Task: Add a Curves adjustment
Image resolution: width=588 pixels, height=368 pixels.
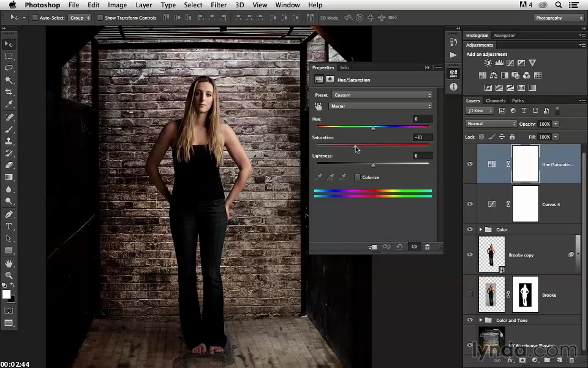Action: (510, 63)
